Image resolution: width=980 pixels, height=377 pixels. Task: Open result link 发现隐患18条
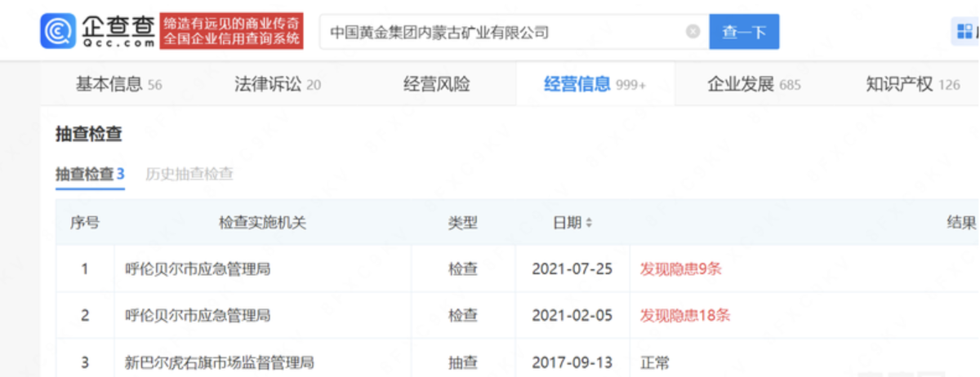[684, 315]
